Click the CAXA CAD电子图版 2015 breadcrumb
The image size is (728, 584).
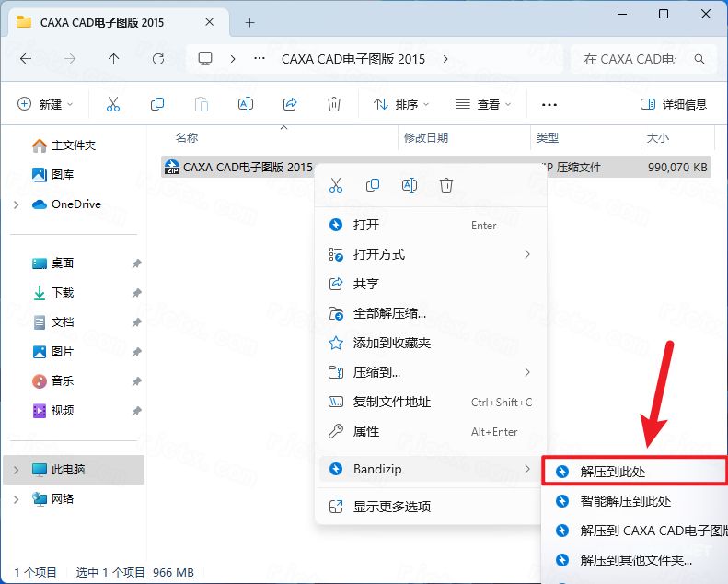(x=353, y=59)
